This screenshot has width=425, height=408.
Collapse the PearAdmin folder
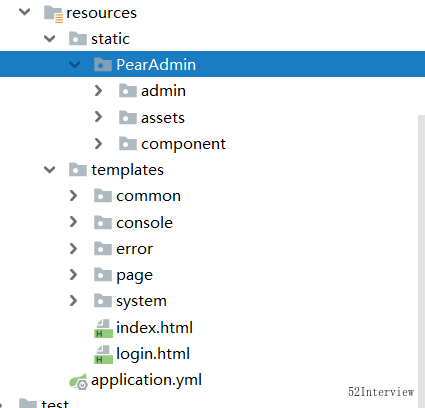pyautogui.click(x=74, y=64)
